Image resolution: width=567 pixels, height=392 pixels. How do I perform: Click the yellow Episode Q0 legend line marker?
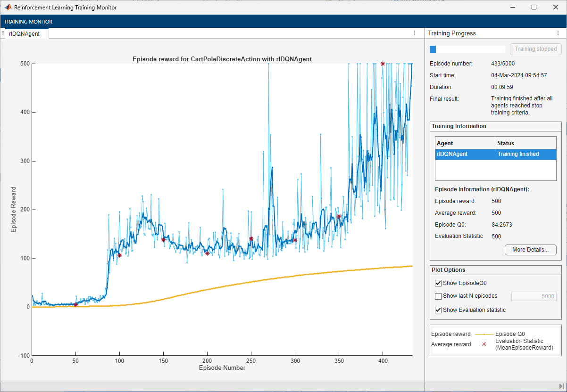tap(484, 334)
